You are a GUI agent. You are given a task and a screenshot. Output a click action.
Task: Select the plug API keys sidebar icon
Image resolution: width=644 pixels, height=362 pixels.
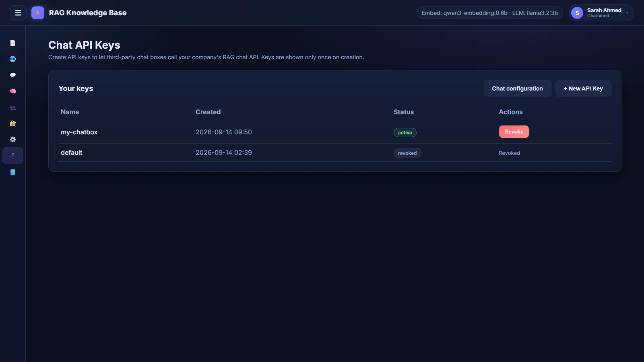[x=13, y=156]
